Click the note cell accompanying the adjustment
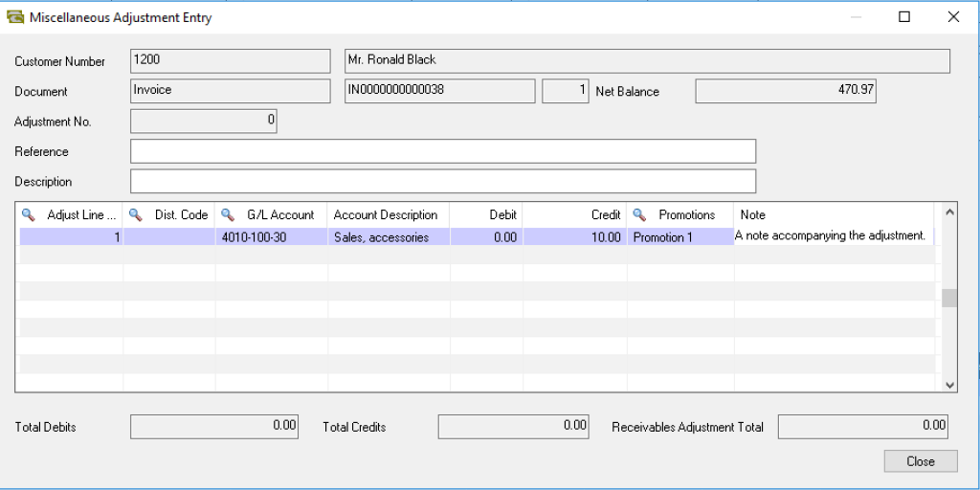980x490 pixels. coord(834,237)
